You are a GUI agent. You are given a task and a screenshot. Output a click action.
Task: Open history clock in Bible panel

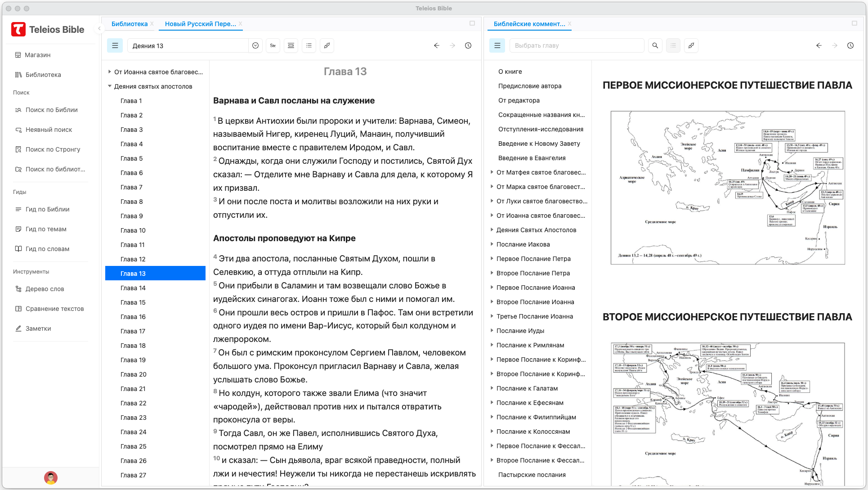pyautogui.click(x=468, y=45)
